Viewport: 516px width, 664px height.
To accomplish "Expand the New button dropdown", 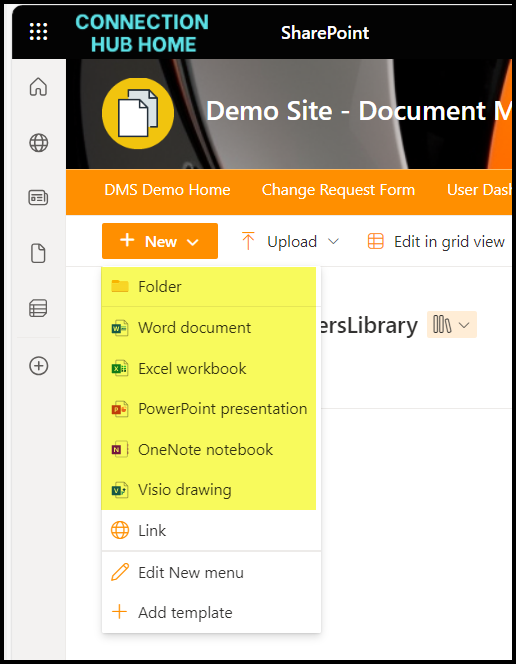I will [160, 241].
